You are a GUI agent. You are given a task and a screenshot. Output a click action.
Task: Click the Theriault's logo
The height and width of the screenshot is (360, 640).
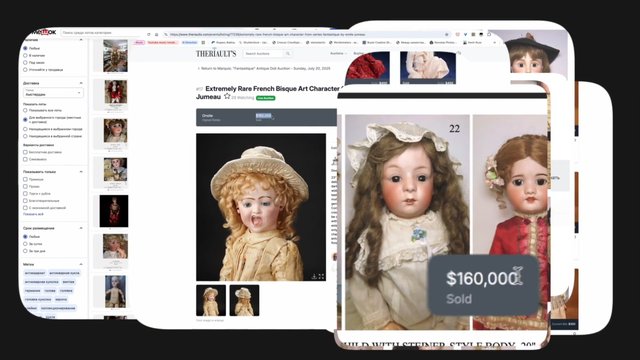pos(216,53)
